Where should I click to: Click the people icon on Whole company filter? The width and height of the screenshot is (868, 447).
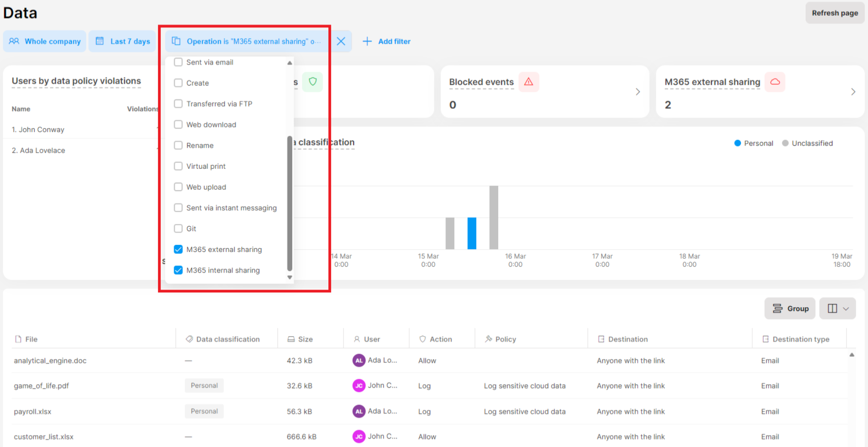[14, 41]
